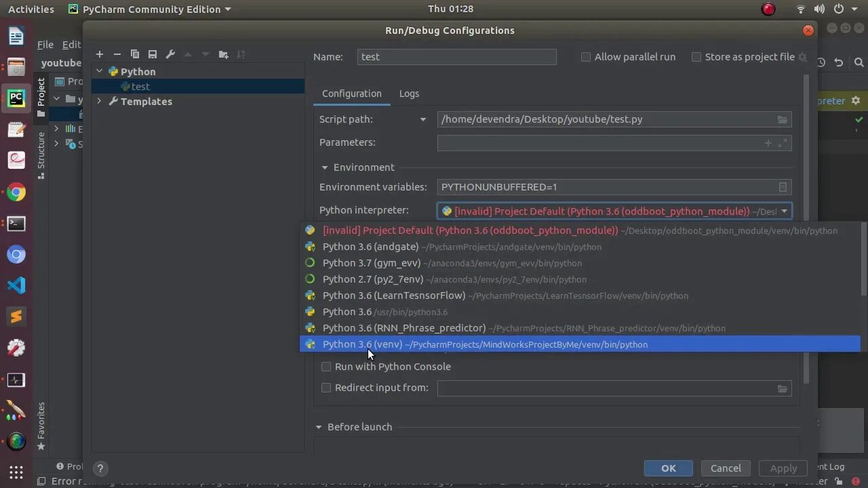
Task: Open the Python interpreter combo box arrow
Action: tap(784, 211)
